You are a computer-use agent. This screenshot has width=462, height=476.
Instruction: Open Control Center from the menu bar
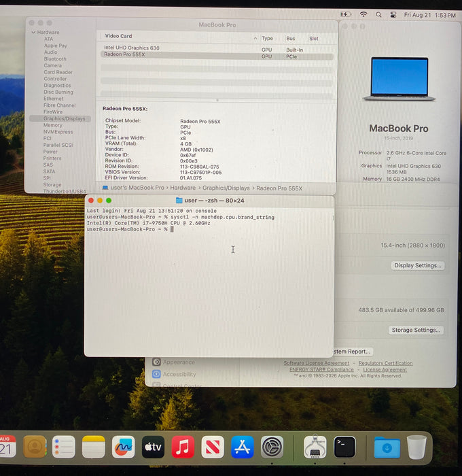[393, 14]
